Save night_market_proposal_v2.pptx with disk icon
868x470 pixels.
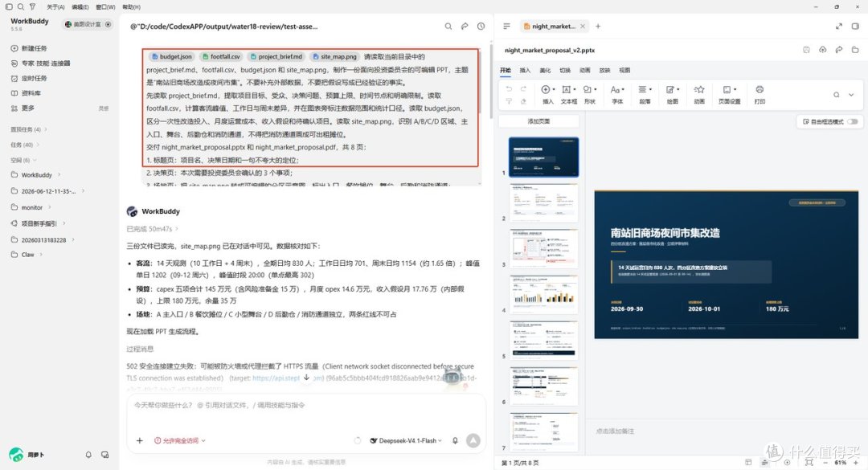pos(807,50)
